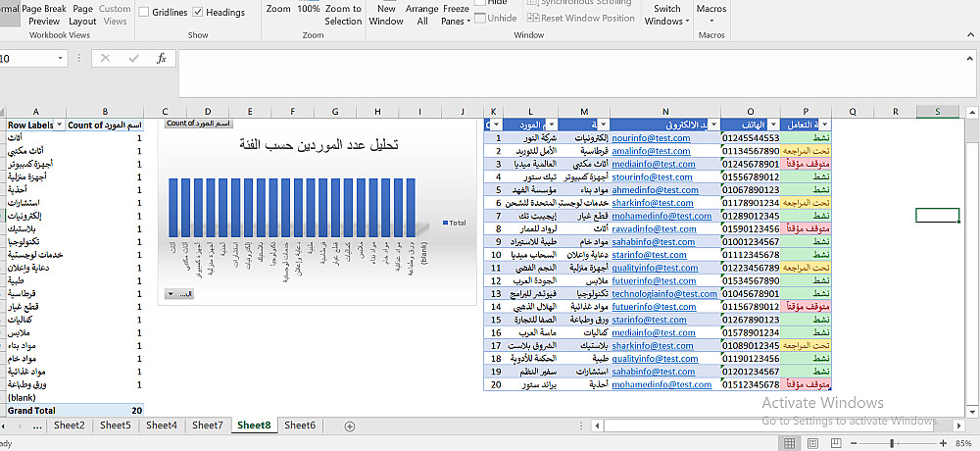Open filter dropdown for حالة التعامل column

click(824, 125)
